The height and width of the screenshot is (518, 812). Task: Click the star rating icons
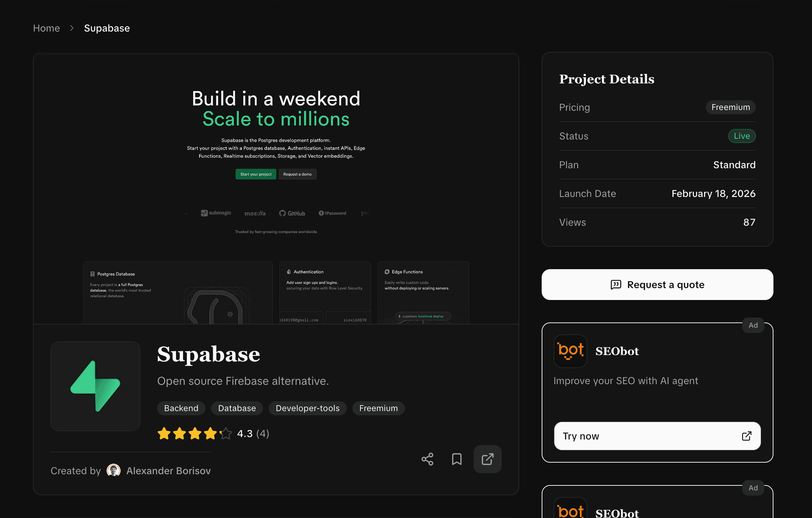click(195, 434)
